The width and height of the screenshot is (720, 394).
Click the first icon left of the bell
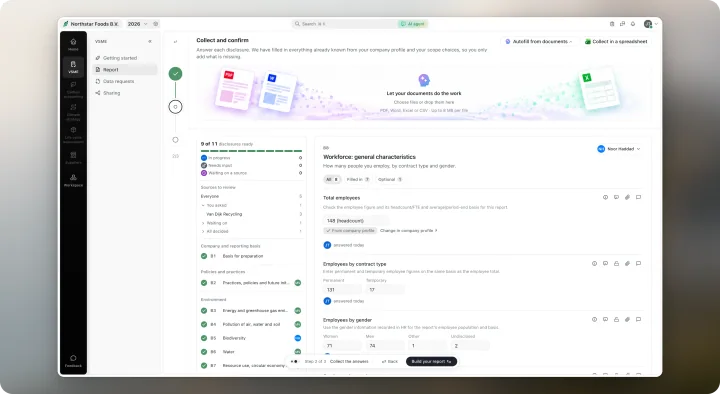pos(612,24)
